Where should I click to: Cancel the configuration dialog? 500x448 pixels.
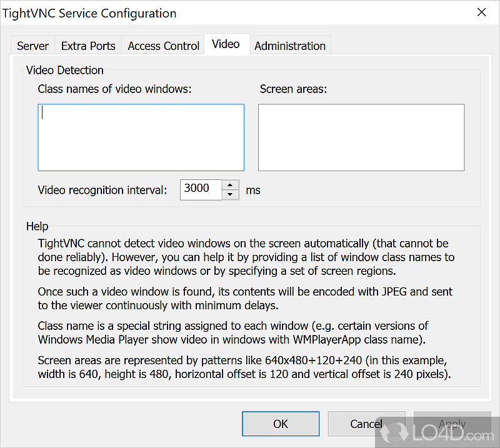click(366, 424)
